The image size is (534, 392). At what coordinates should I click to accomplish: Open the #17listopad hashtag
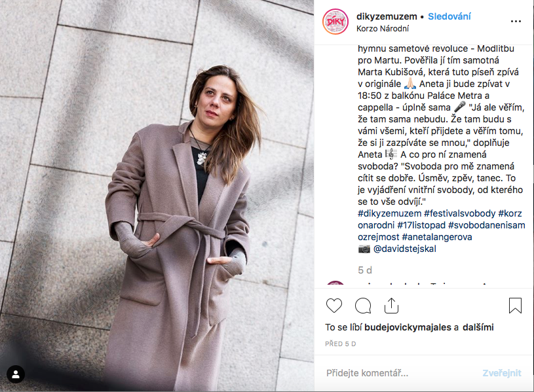(421, 225)
